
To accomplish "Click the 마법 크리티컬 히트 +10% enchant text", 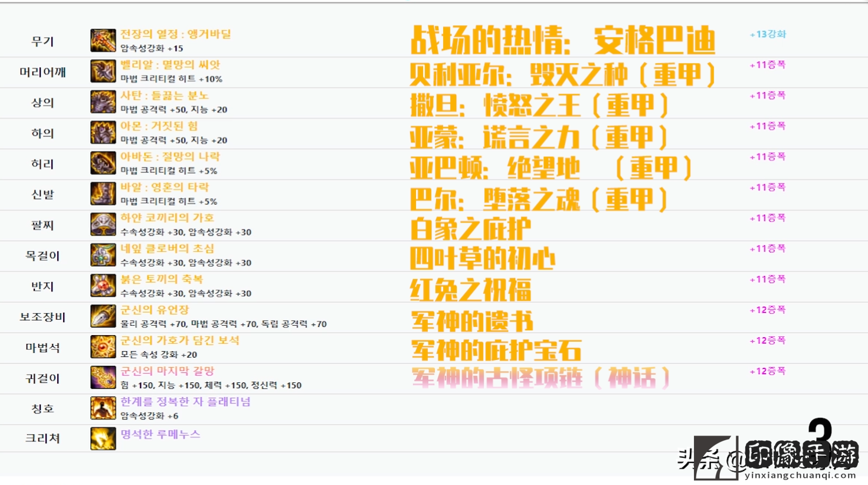I will 172,80.
